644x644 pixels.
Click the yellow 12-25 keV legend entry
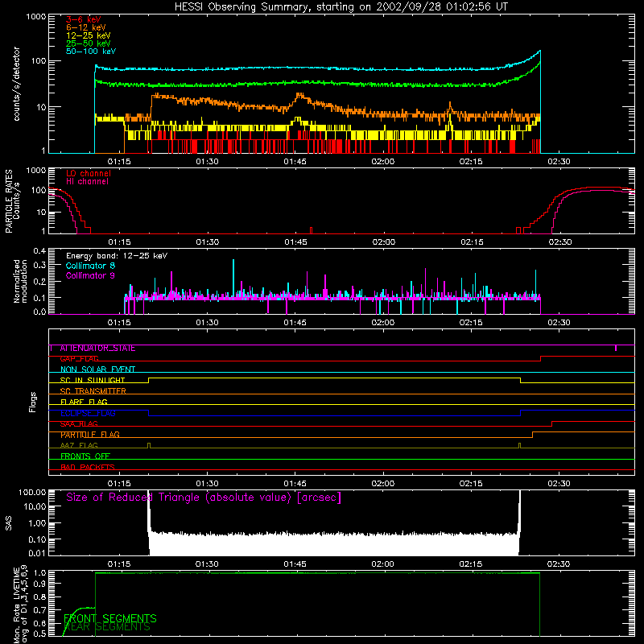[x=89, y=35]
